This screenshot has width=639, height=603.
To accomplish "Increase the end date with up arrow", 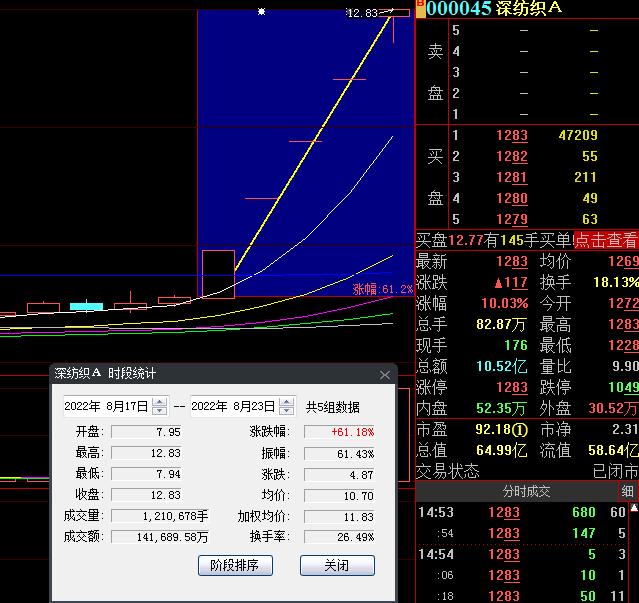I will (287, 402).
